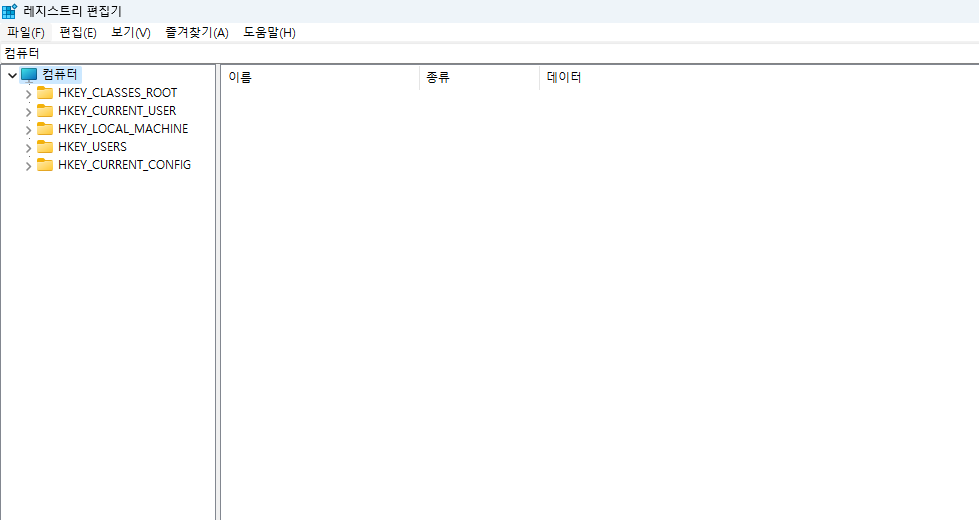Select HKEY_CLASSES_ROOT key label
Viewport: 979px width, 520px height.
tap(117, 93)
